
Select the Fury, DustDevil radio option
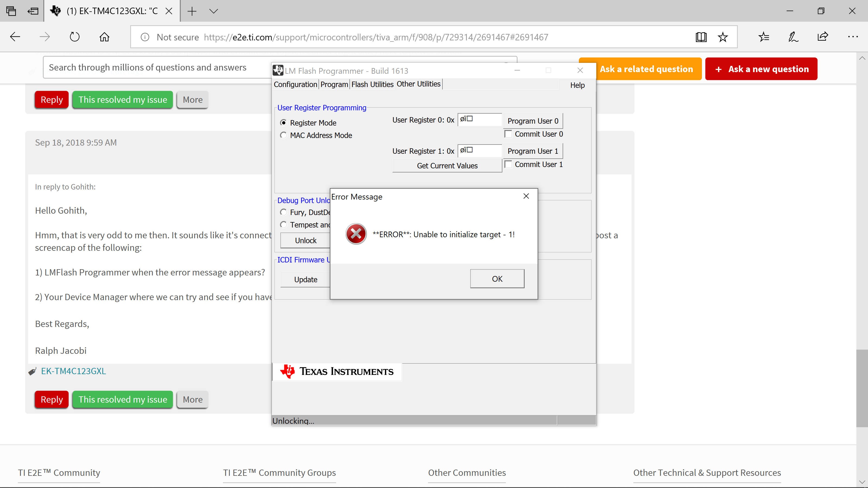point(283,212)
